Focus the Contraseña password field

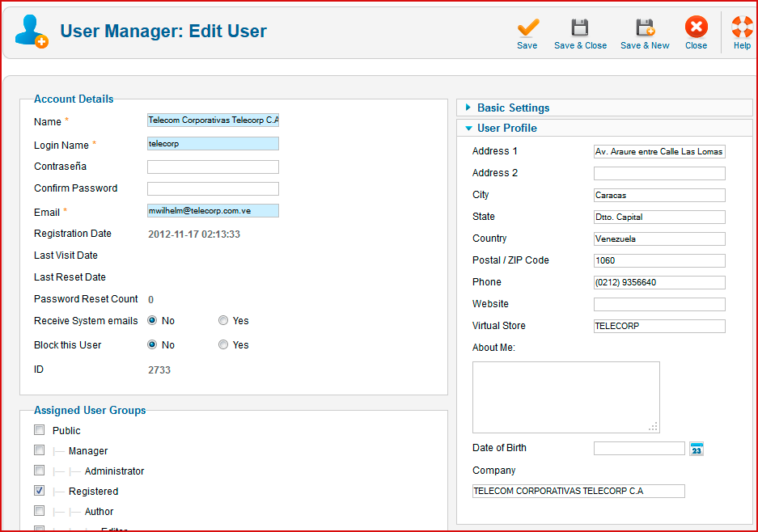[213, 167]
